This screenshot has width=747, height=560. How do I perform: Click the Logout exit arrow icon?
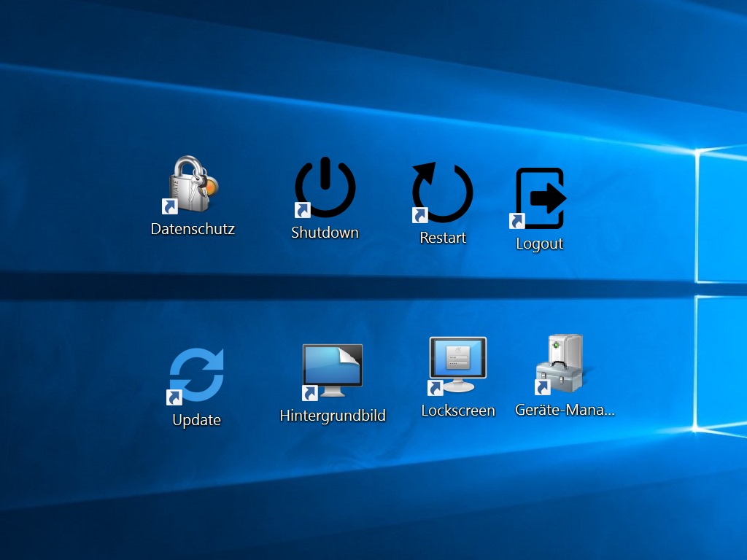pos(538,198)
